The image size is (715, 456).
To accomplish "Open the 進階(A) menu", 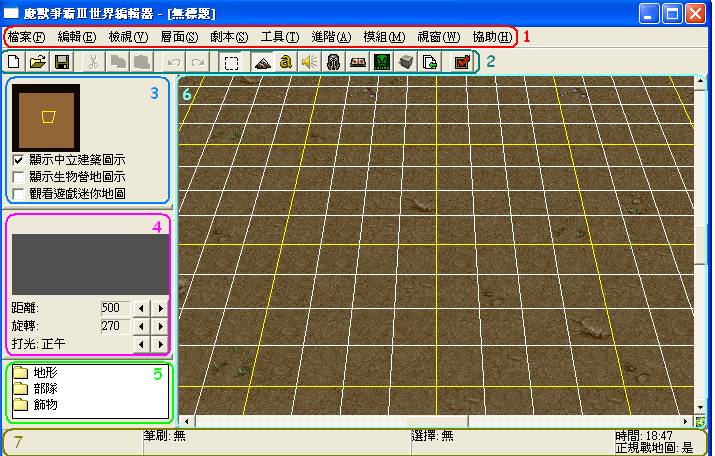I will [x=331, y=37].
